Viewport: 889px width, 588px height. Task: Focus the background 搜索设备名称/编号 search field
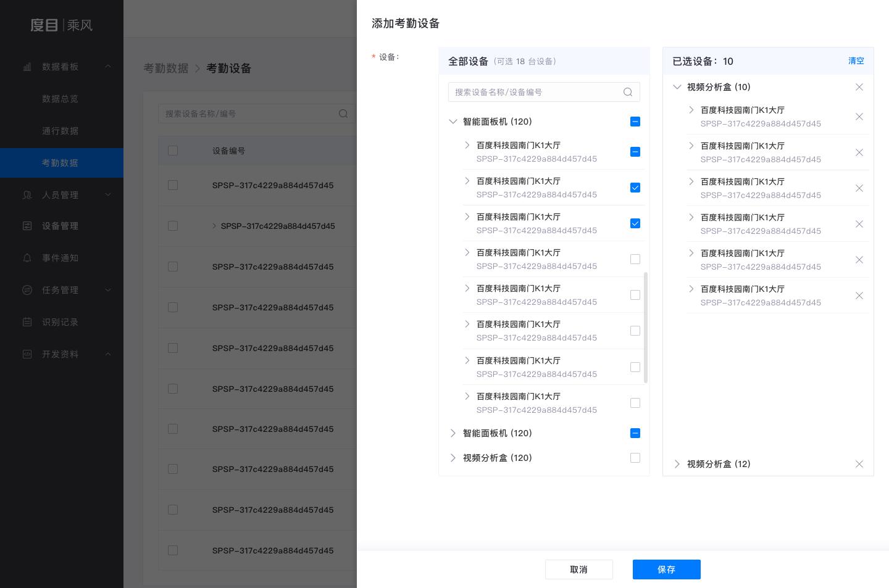pyautogui.click(x=256, y=114)
